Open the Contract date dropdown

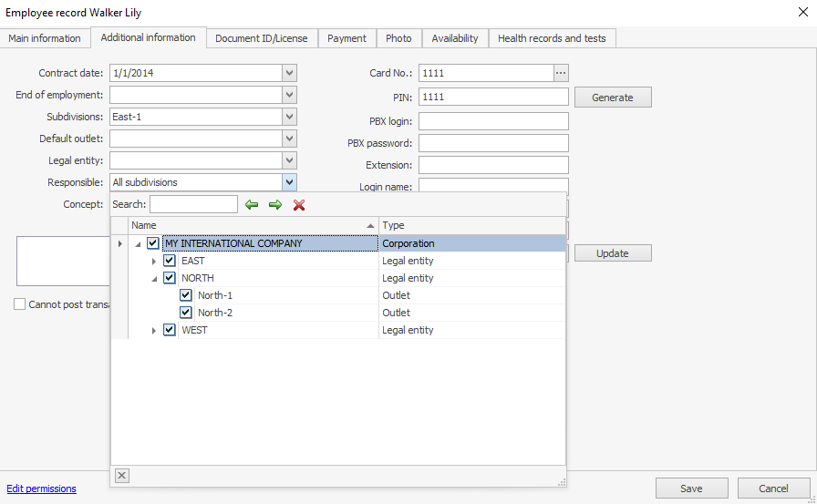click(289, 73)
